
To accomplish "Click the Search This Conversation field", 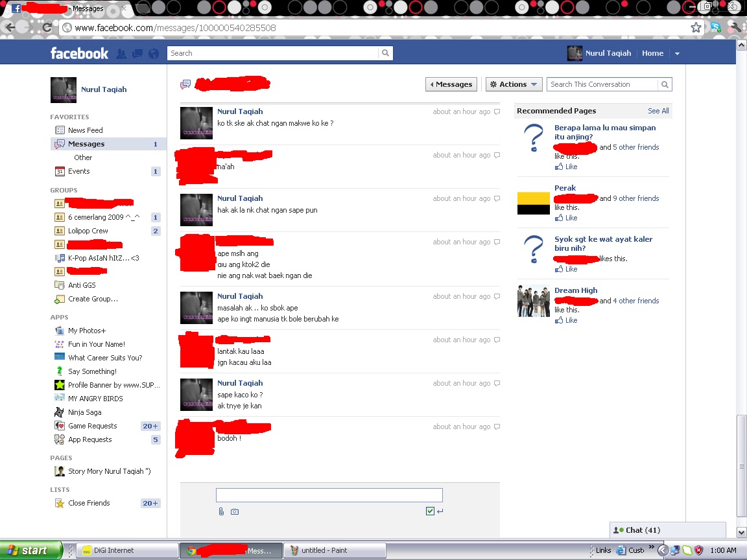I will (602, 84).
